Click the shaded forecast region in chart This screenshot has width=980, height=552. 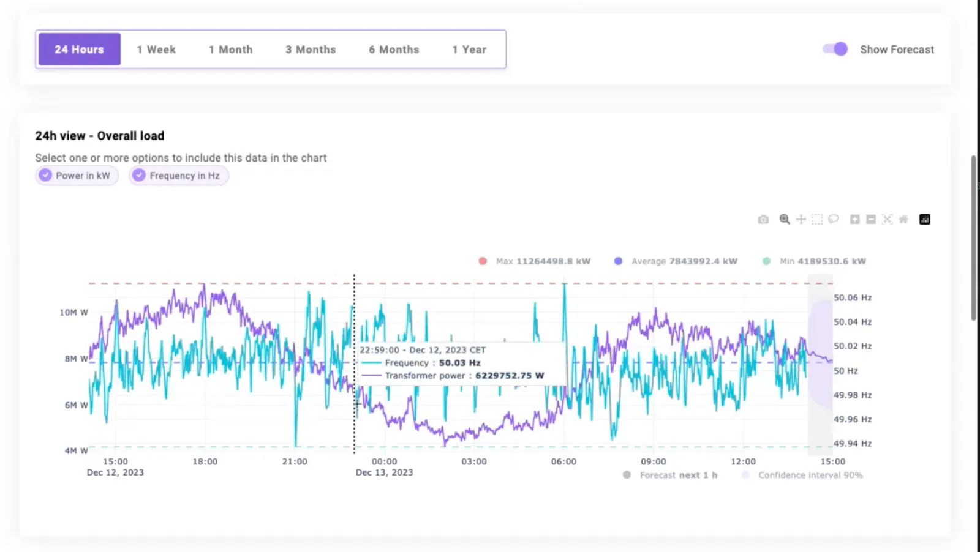[x=820, y=364]
